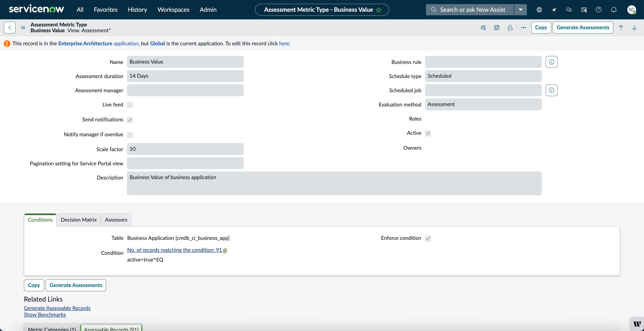
Task: Open the History menu
Action: point(137,10)
